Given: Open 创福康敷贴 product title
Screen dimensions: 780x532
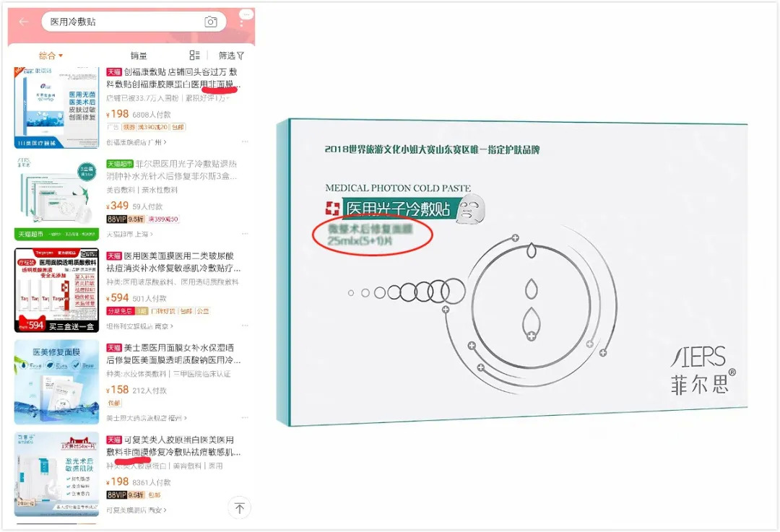Looking at the screenshot, I should (173, 78).
